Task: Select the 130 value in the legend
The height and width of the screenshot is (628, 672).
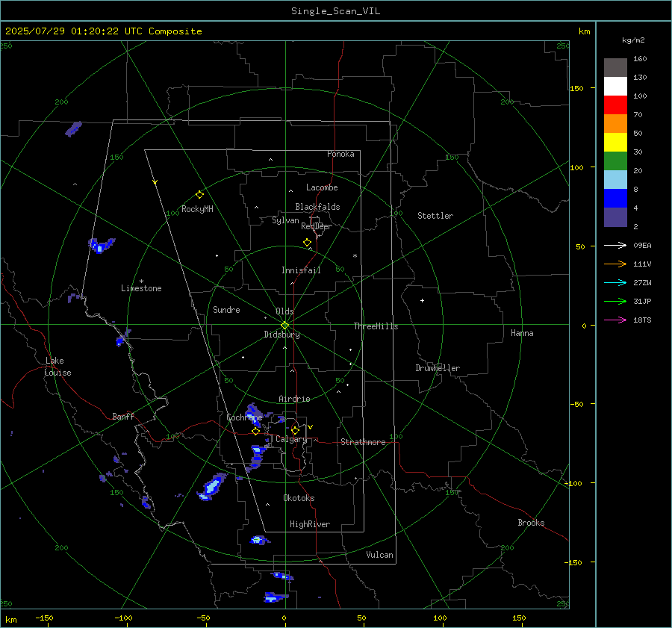Action: point(640,78)
